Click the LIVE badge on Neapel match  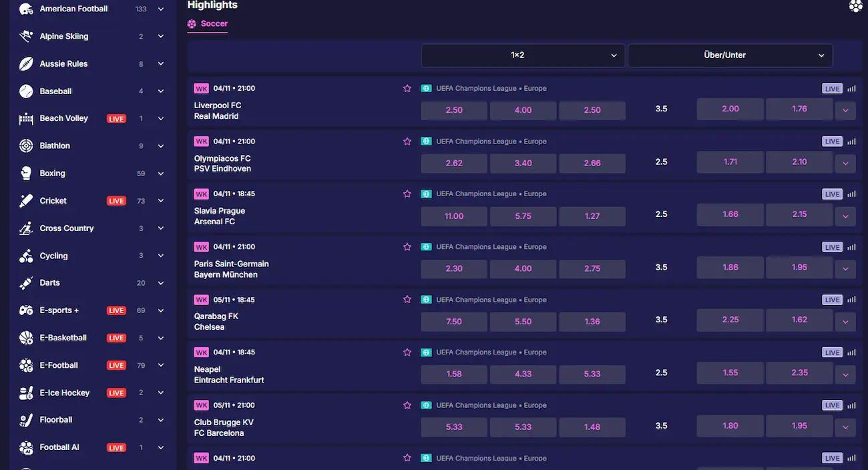click(832, 352)
